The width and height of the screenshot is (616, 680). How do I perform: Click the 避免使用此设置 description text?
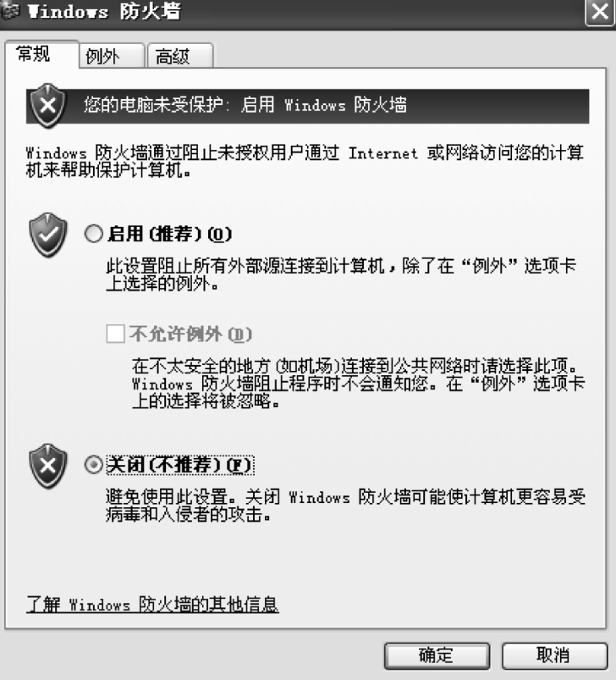pos(345,506)
